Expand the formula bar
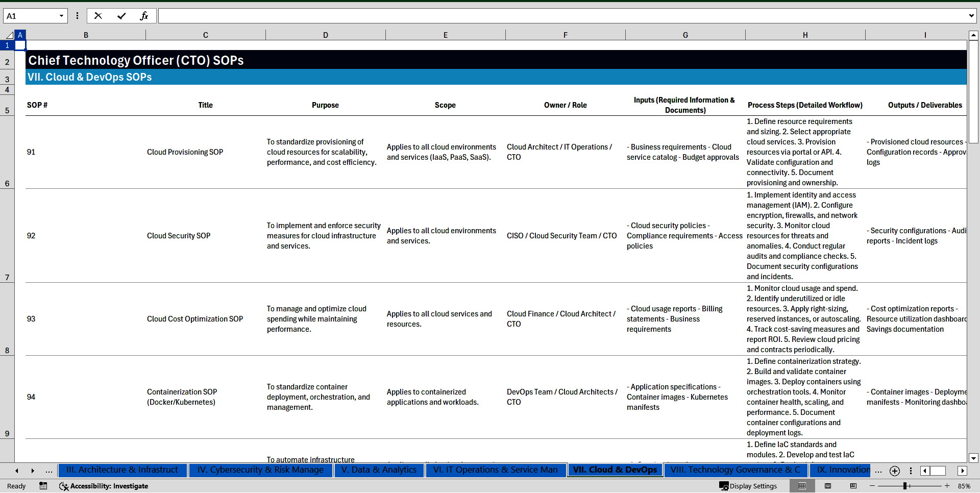This screenshot has width=980, height=493. point(971,16)
